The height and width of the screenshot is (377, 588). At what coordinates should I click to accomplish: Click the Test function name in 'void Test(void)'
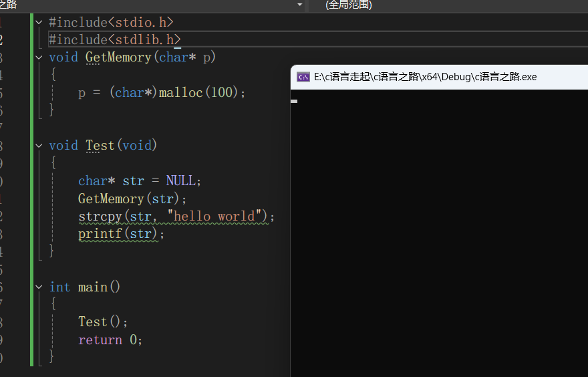100,146
